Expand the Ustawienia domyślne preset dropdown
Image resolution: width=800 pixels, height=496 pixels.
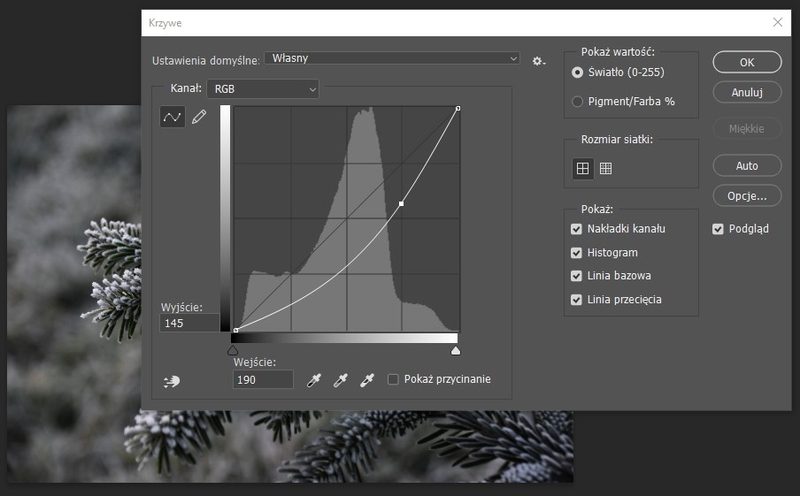(392, 58)
